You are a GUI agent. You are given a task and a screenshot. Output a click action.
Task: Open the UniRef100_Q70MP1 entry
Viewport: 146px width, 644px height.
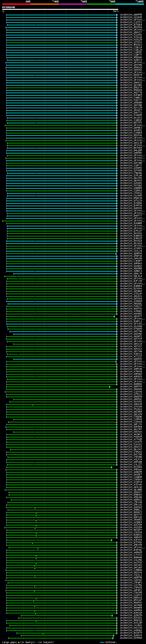pyautogui.click(x=131, y=248)
